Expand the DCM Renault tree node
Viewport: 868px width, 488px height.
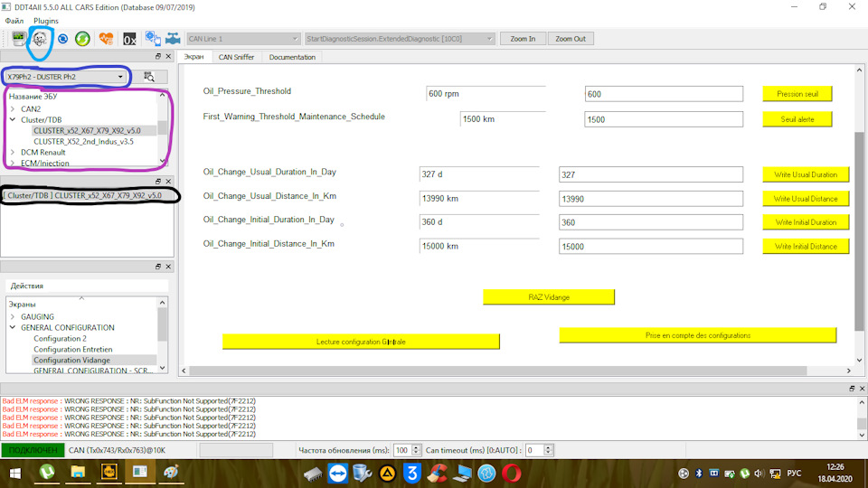(x=12, y=152)
